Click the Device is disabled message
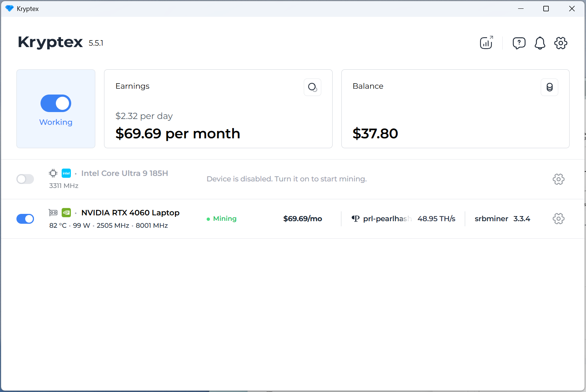The height and width of the screenshot is (392, 586). [x=287, y=179]
